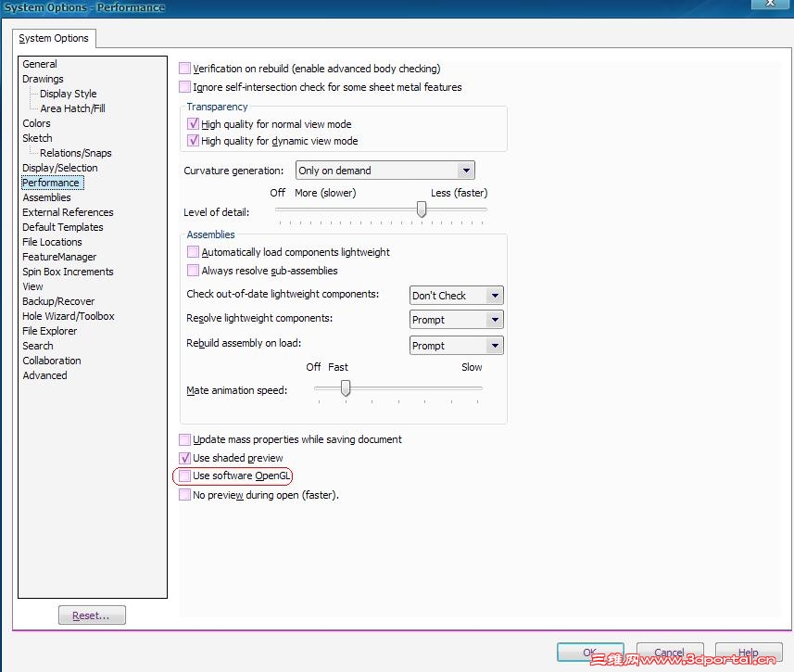The image size is (794, 672).
Task: Select File Explorer category
Action: [x=50, y=331]
